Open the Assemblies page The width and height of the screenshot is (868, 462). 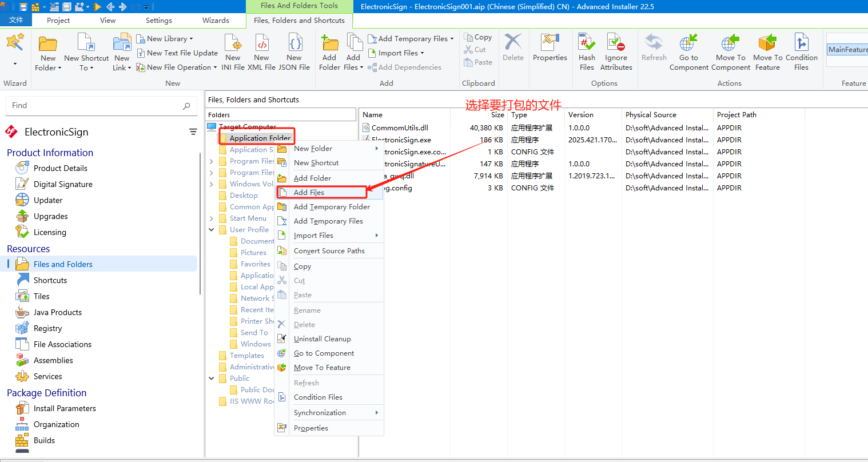point(53,360)
